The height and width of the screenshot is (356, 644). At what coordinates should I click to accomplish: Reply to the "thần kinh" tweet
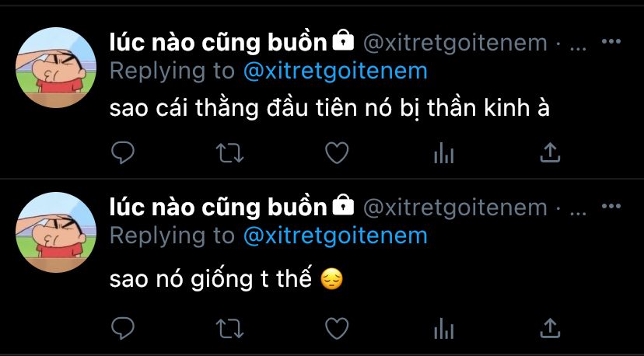(123, 153)
